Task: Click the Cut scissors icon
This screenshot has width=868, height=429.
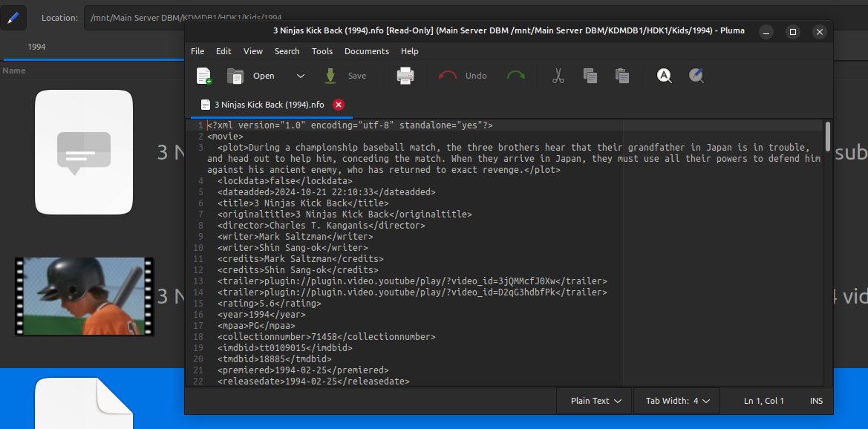Action: click(558, 76)
